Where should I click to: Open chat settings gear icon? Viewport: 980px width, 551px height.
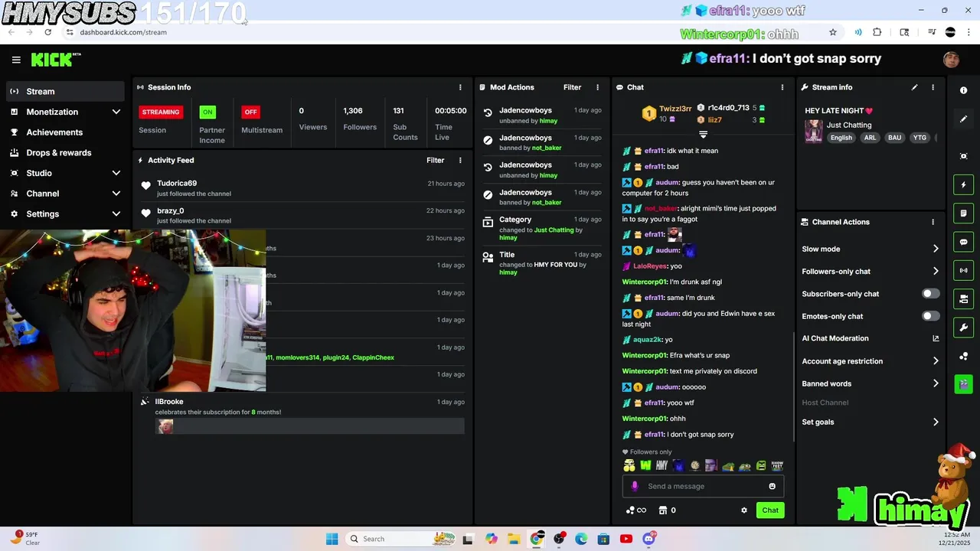[743, 510]
